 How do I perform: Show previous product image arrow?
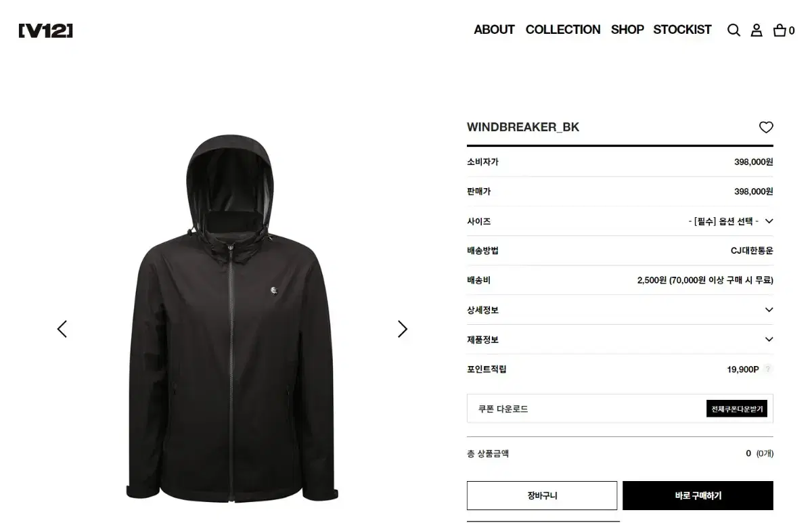pyautogui.click(x=62, y=329)
